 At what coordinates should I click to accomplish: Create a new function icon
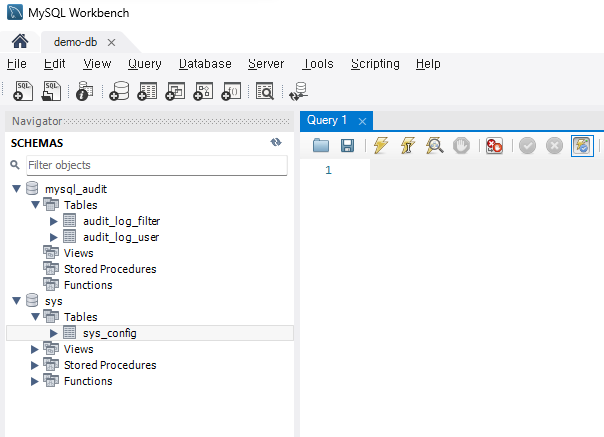[x=231, y=91]
